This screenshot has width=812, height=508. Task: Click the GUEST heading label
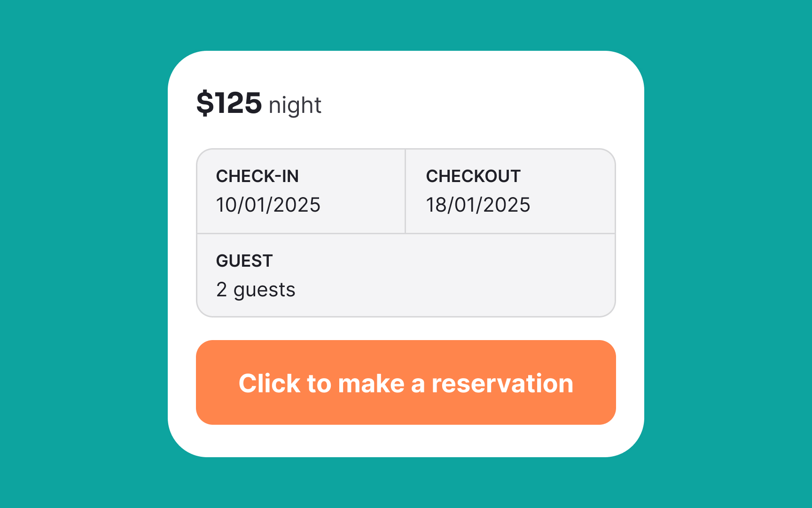tap(244, 261)
